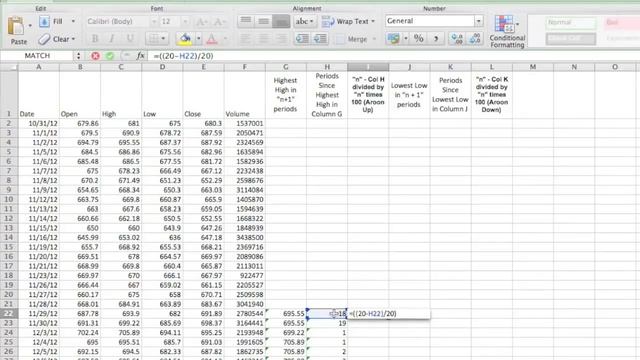This screenshot has height=360, width=640.
Task: Open Conditional Formatting
Action: [x=507, y=31]
